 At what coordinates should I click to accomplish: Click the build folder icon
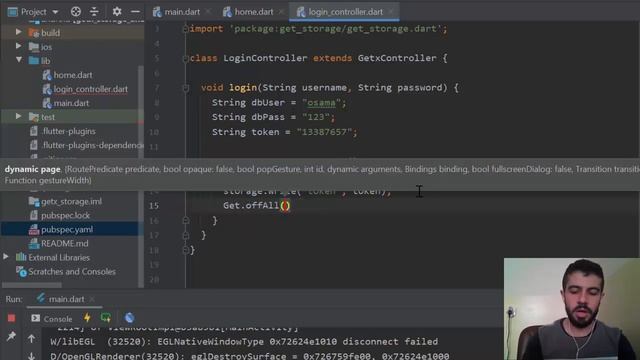[34, 33]
